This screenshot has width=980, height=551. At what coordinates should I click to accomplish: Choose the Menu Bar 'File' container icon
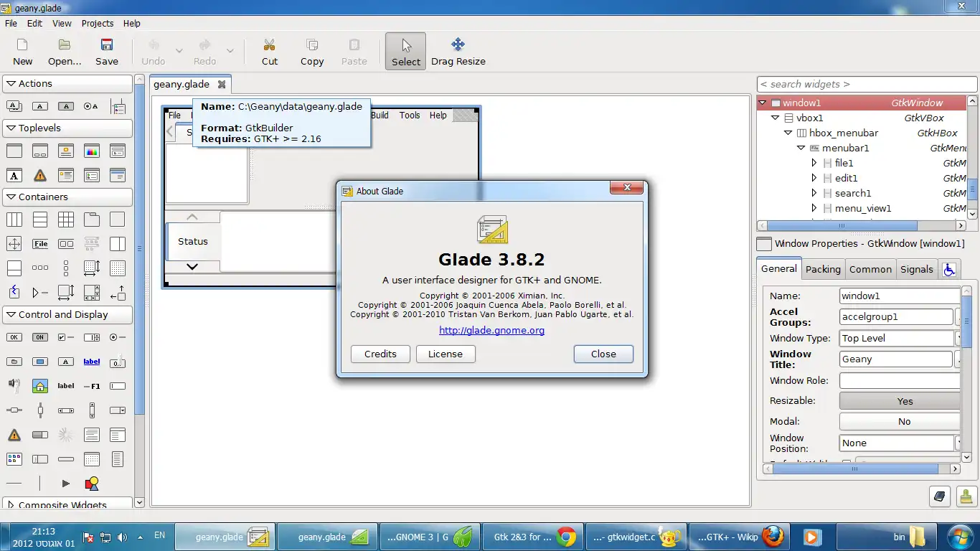click(40, 244)
